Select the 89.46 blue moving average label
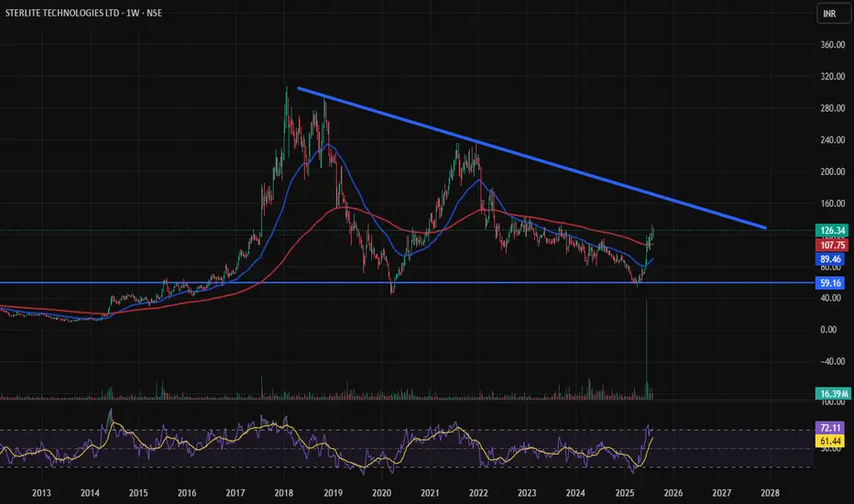The width and height of the screenshot is (854, 504). click(830, 259)
